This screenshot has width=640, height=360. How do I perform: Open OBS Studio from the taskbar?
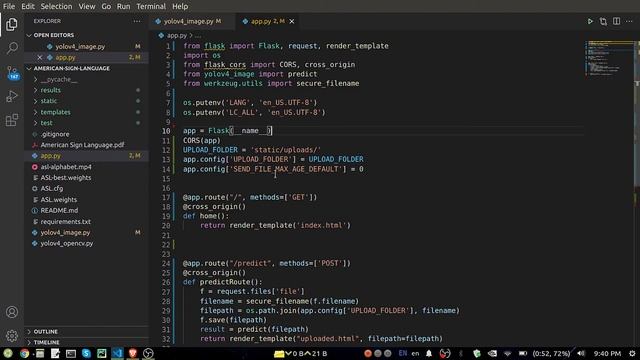click(148, 353)
